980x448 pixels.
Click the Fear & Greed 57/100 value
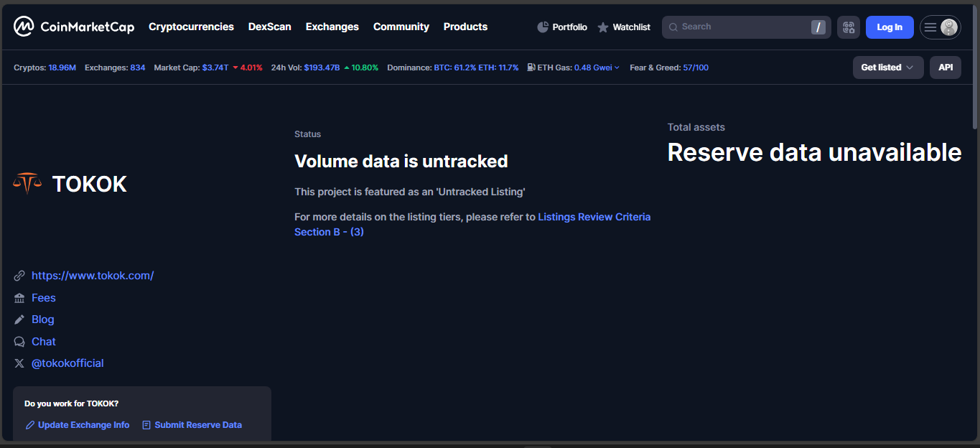pos(696,67)
